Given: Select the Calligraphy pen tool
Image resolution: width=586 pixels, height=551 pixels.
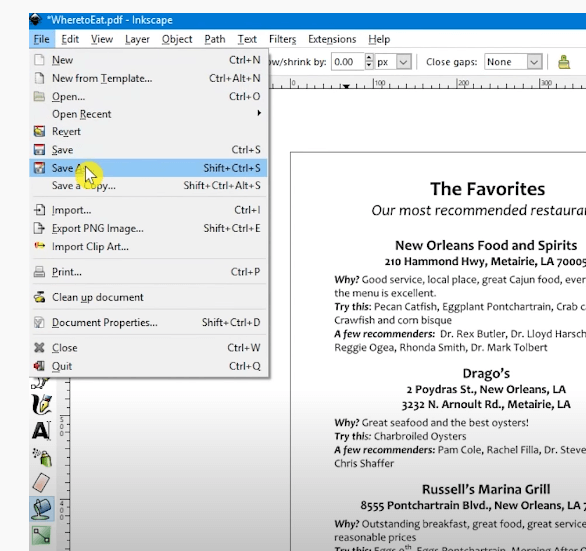Looking at the screenshot, I should (41, 404).
